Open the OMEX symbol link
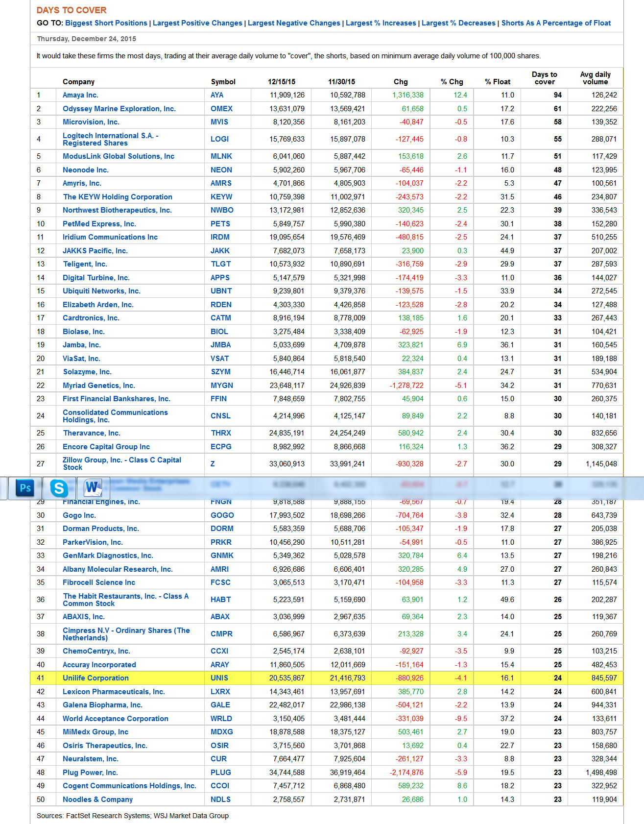 (x=222, y=109)
